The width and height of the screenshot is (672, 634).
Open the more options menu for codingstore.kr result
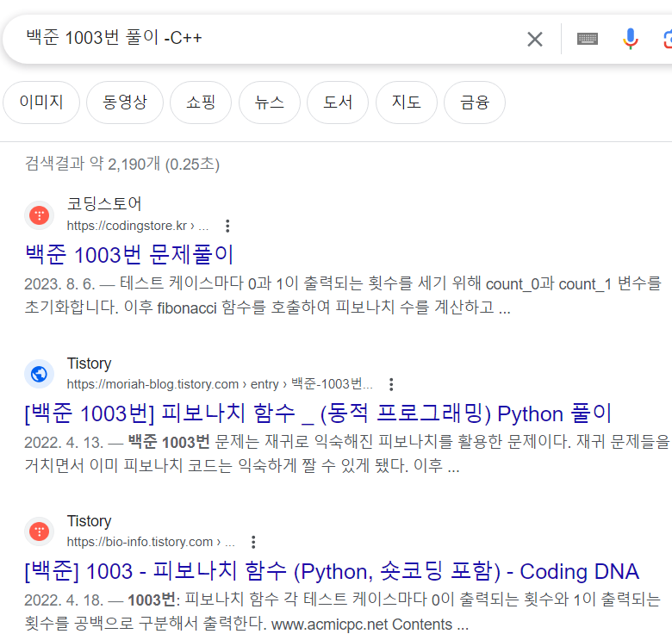point(227,226)
